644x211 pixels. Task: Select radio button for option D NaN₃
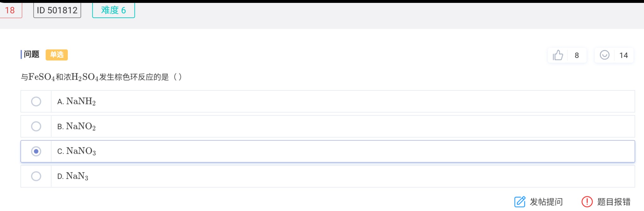tap(36, 176)
